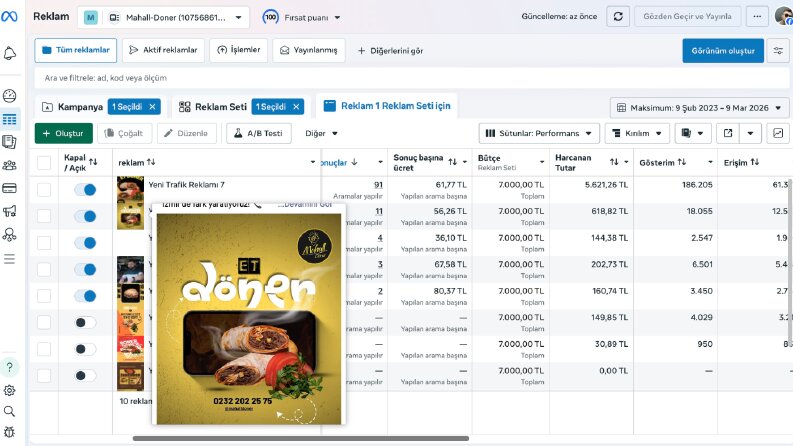Toggle off ad with 2.547 impressions

click(x=85, y=243)
